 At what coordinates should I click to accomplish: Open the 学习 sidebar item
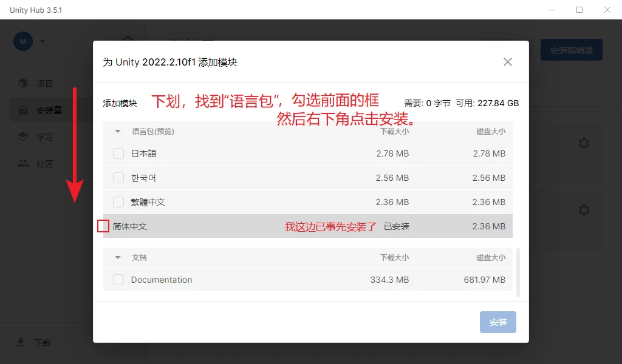44,137
